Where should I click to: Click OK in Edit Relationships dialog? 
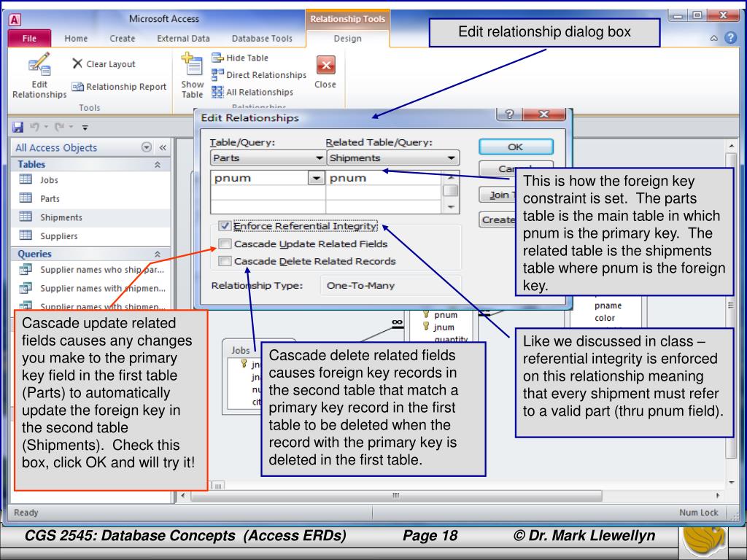516,147
